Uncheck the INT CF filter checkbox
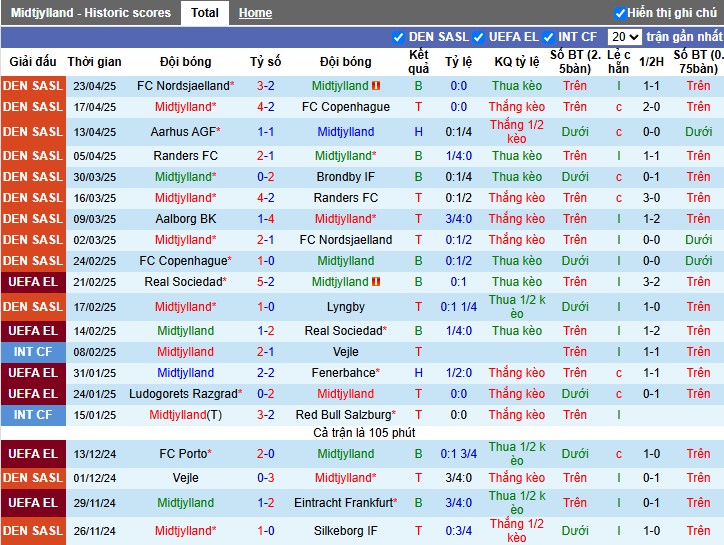 coord(549,37)
